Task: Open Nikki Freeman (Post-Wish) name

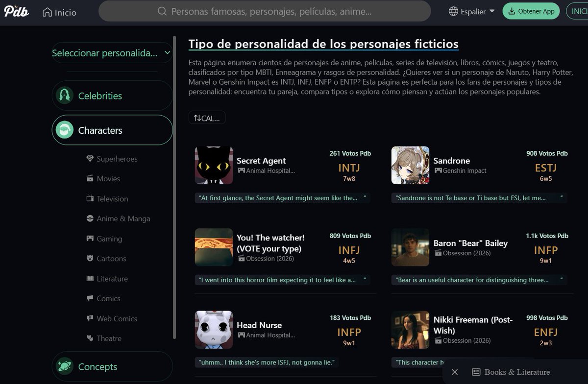Action: coord(473,325)
